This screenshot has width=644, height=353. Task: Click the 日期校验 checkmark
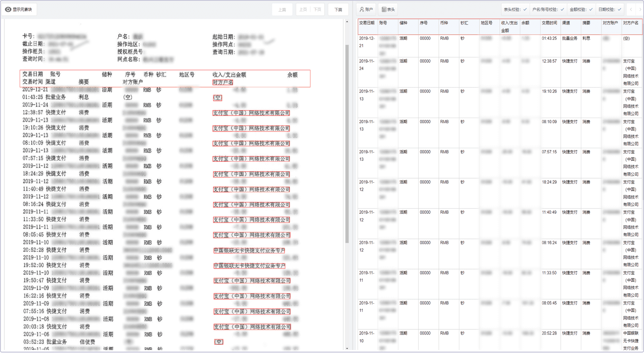(x=619, y=10)
